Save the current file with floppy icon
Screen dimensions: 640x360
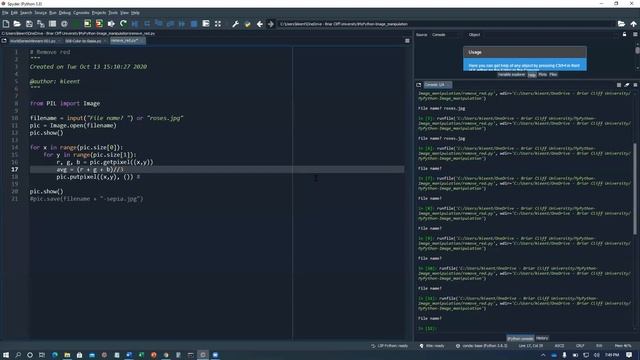click(x=29, y=24)
